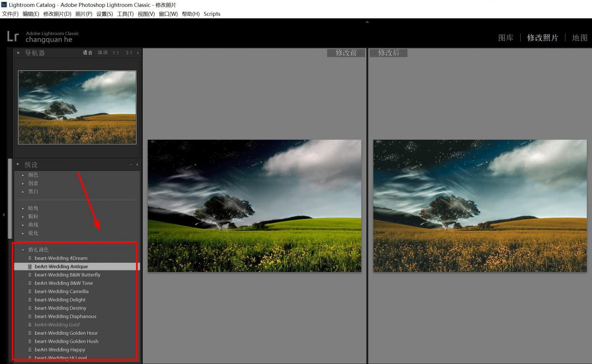Open zoom ratio dropdown next to 3:1
The width and height of the screenshot is (592, 364).
point(138,53)
